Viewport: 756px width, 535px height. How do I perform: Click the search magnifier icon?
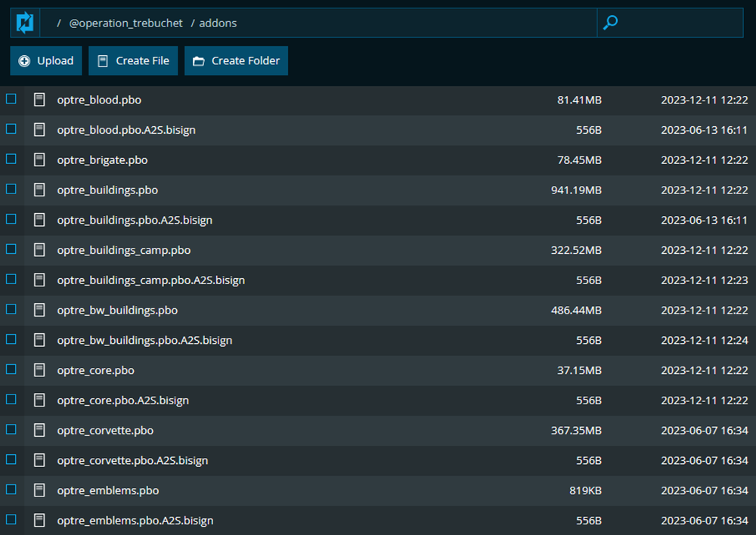point(609,22)
